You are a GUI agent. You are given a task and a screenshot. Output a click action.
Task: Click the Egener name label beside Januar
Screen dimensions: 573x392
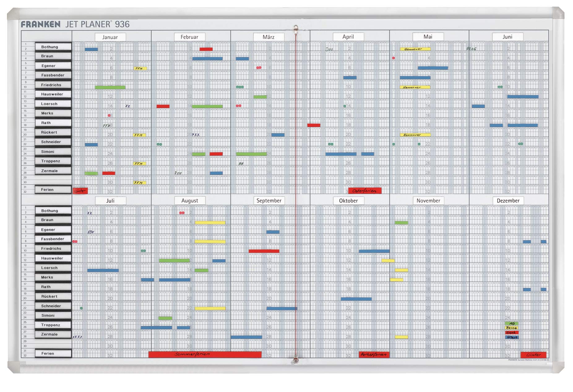pos(53,66)
